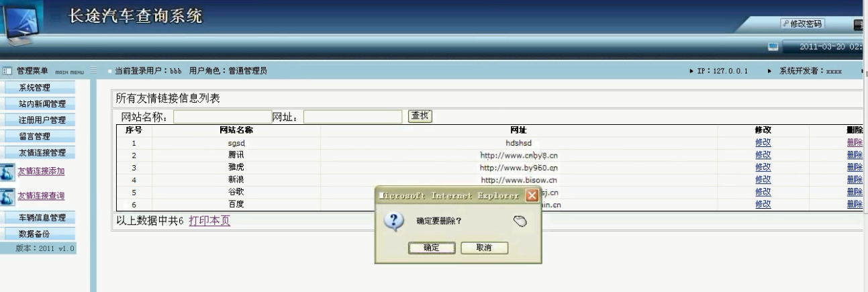Screen dimensions: 868x292
Task: Confirm deletion with 确定 button
Action: point(431,248)
